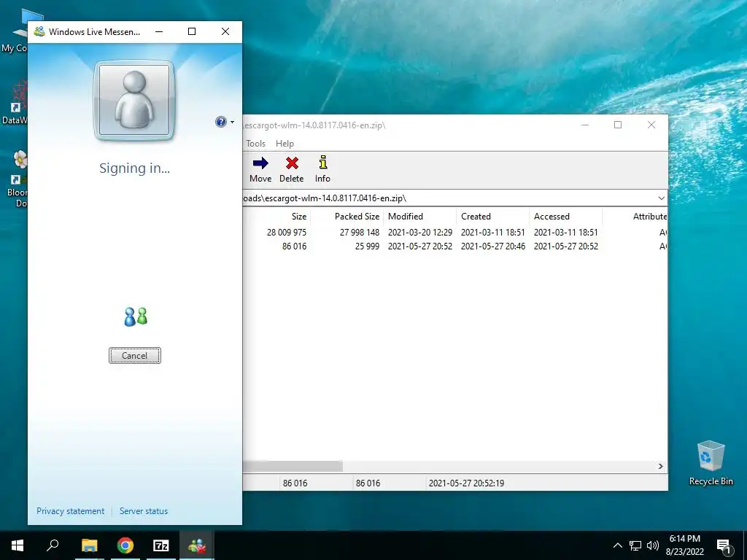Click packed size 25 999
747x560 pixels.
pyautogui.click(x=367, y=246)
